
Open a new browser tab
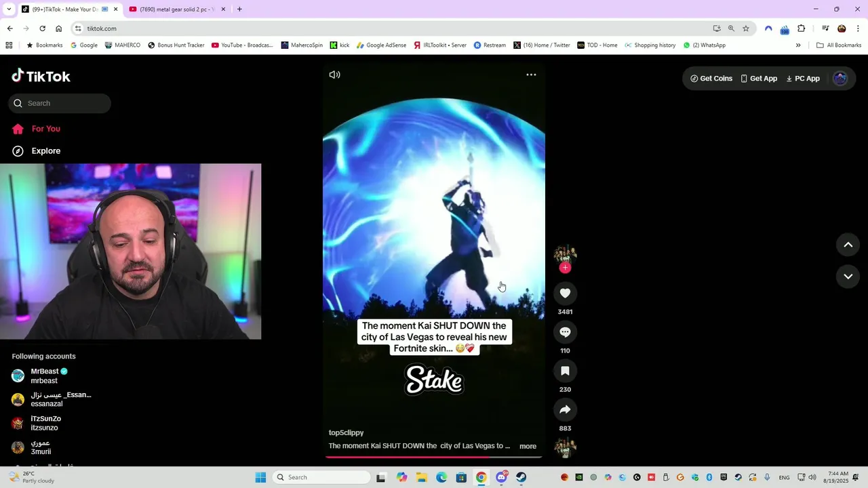tap(239, 9)
